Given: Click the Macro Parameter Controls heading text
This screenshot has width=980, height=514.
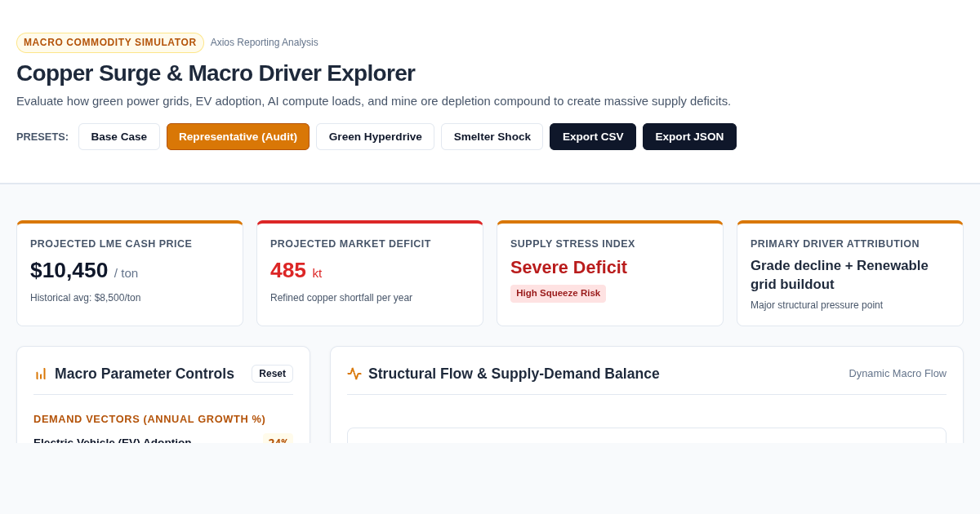Looking at the screenshot, I should [x=145, y=374].
